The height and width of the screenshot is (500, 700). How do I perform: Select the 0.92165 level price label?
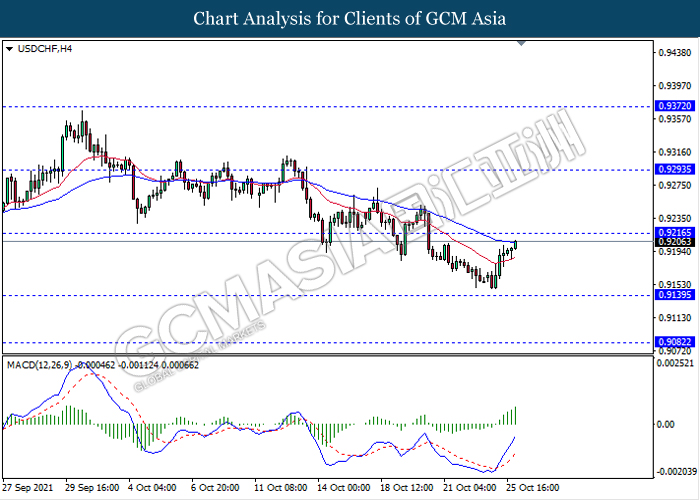pyautogui.click(x=675, y=233)
